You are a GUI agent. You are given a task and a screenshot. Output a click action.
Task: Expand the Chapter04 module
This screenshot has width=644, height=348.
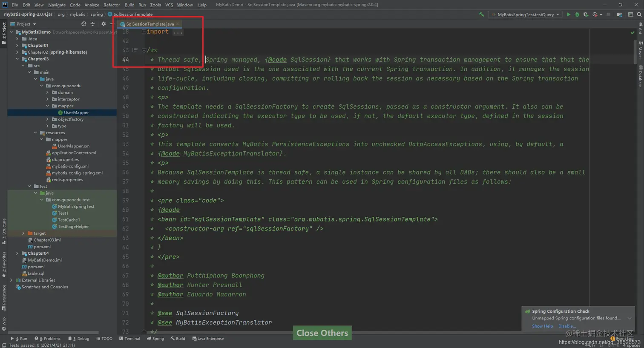pyautogui.click(x=17, y=253)
